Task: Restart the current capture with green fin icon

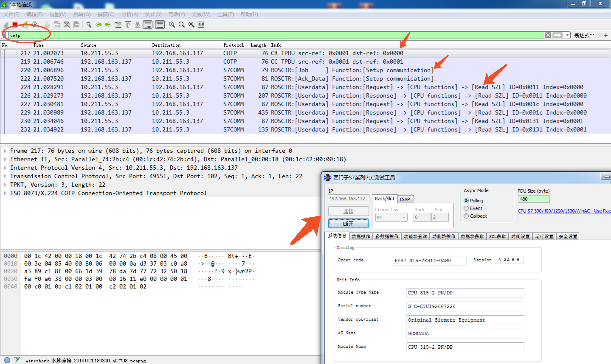Action: pyautogui.click(x=25, y=25)
